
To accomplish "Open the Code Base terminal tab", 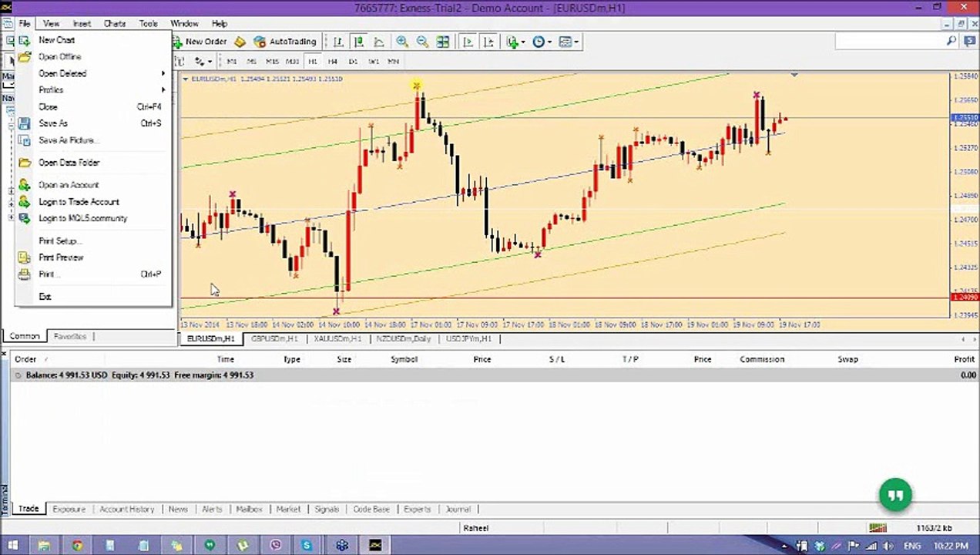I will (371, 510).
